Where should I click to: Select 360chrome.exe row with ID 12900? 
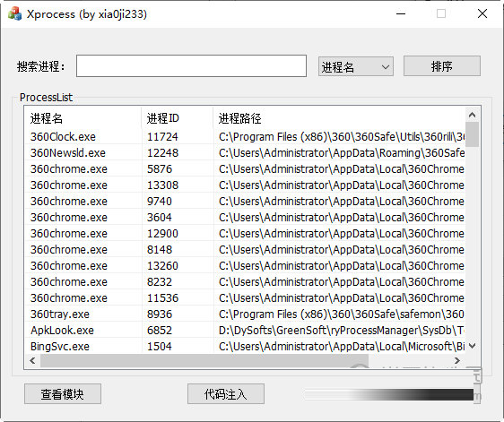point(245,234)
